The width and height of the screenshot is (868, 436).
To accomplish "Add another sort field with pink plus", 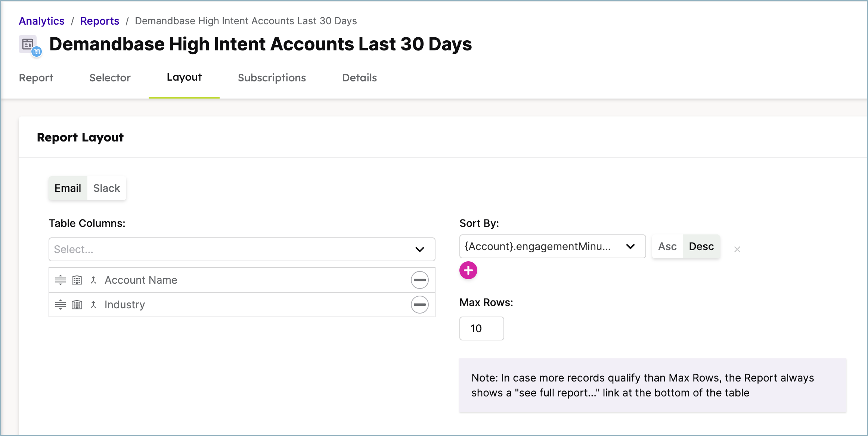I will (x=468, y=270).
